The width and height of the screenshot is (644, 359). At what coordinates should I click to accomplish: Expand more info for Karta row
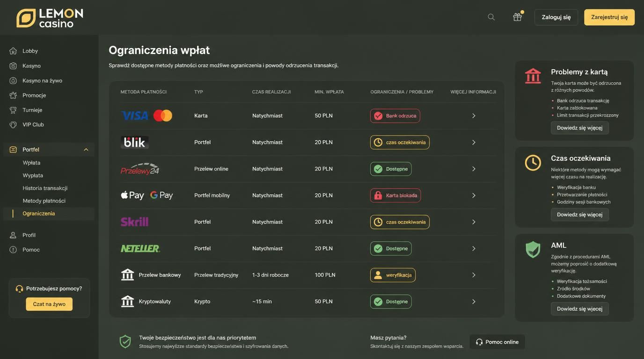474,116
